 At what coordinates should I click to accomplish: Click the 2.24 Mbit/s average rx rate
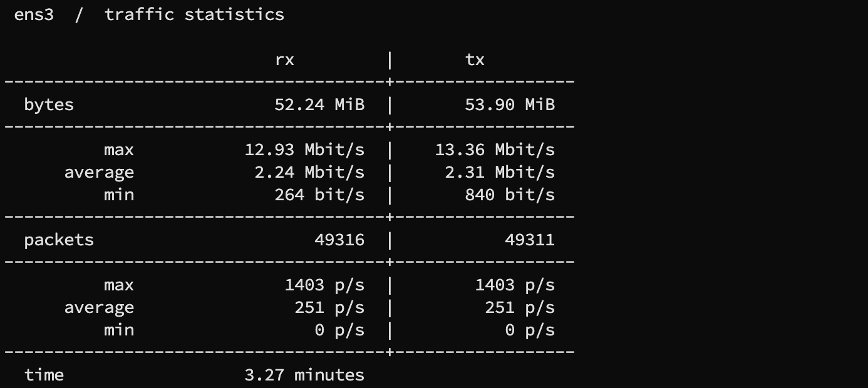[309, 172]
